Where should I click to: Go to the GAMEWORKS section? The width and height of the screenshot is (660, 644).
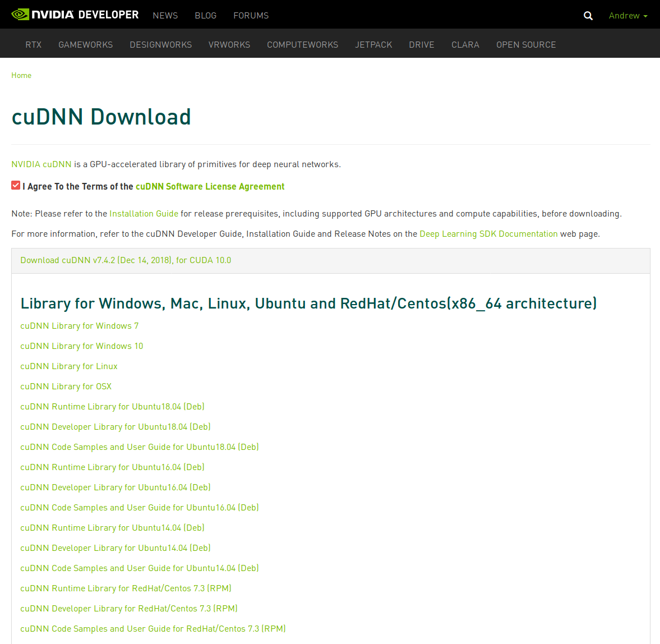pyautogui.click(x=85, y=45)
